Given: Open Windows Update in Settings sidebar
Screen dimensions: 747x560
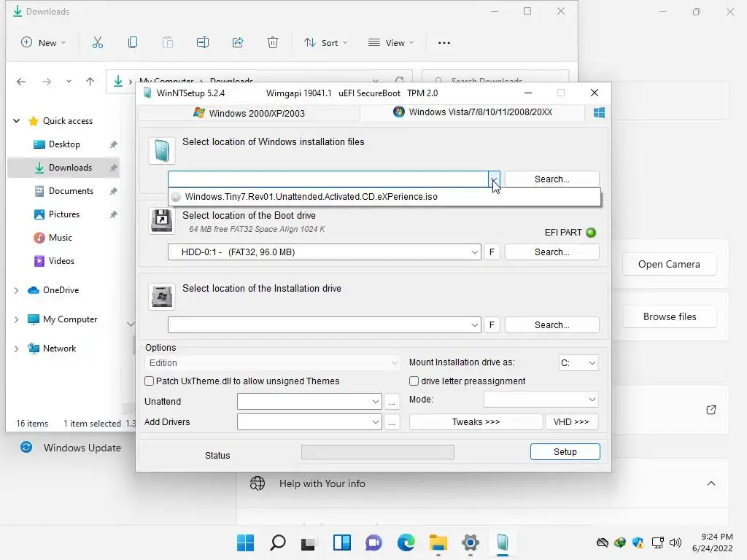Looking at the screenshot, I should coord(71,448).
